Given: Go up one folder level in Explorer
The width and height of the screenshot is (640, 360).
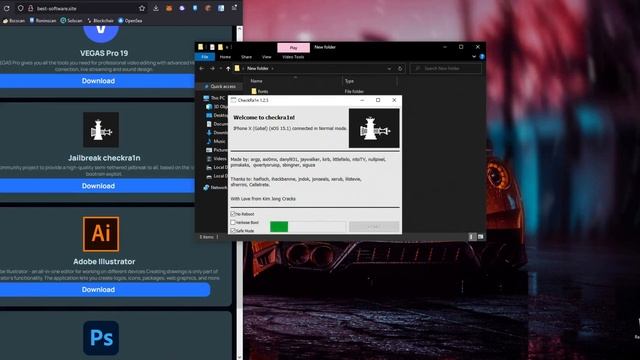Looking at the screenshot, I should point(228,69).
